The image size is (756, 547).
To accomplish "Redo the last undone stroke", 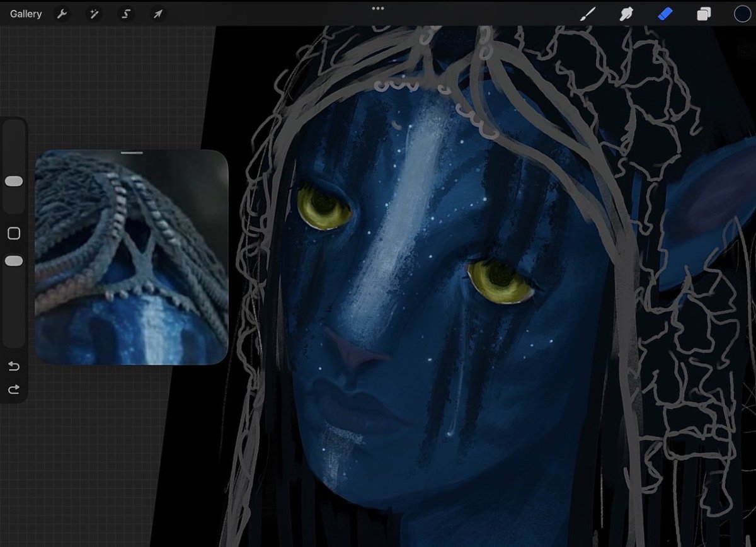I will click(x=14, y=390).
